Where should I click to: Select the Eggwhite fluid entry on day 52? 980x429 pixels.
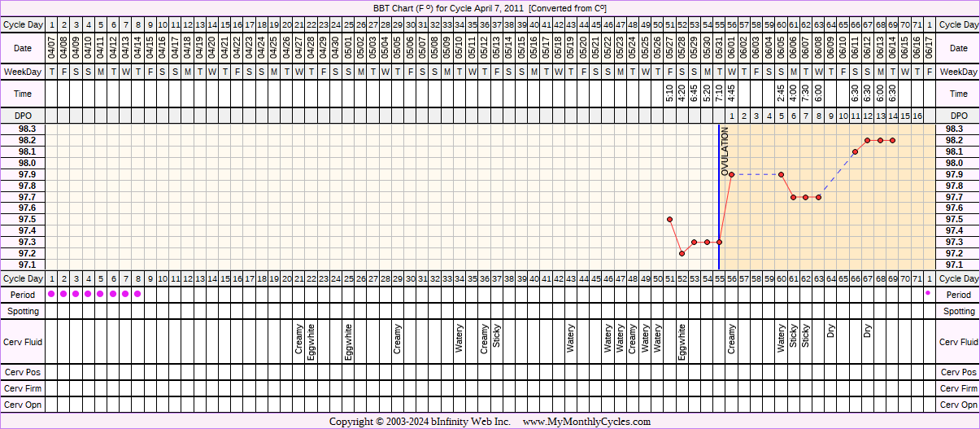click(682, 342)
